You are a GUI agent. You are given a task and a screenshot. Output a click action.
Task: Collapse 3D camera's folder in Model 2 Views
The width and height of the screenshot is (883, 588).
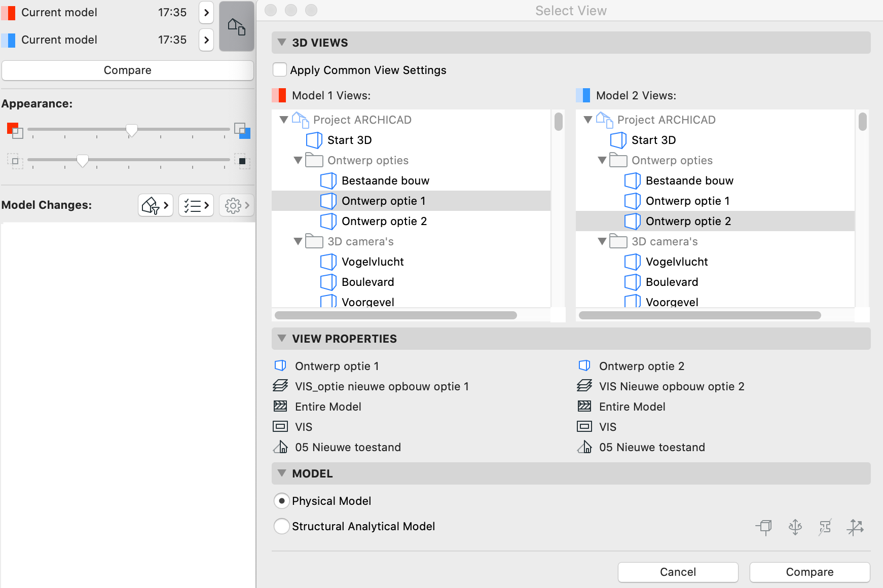602,241
